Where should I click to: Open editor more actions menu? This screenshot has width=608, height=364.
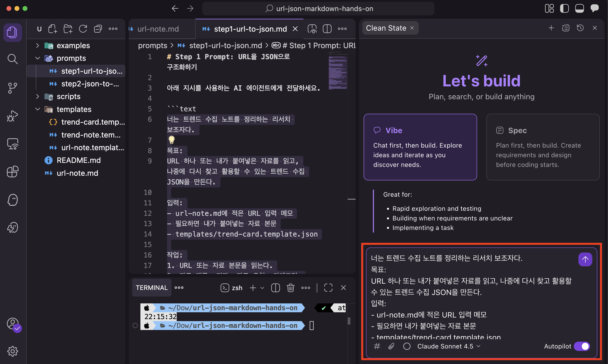342,29
